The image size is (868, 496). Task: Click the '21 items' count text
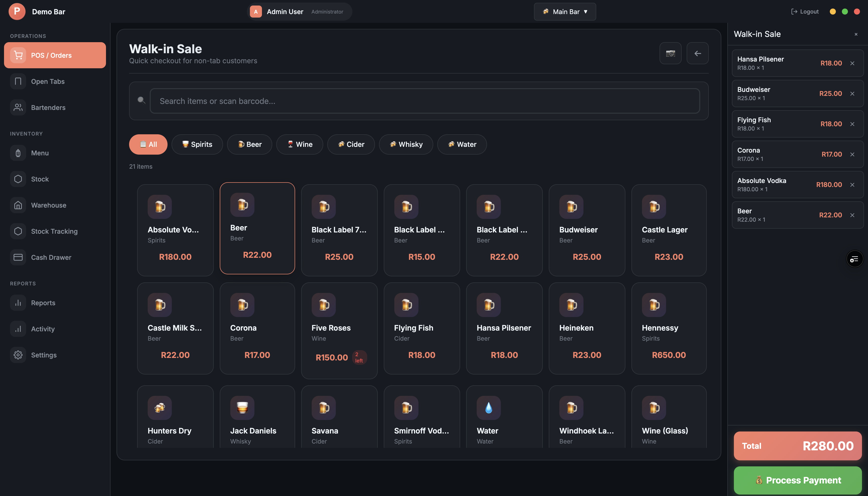140,167
